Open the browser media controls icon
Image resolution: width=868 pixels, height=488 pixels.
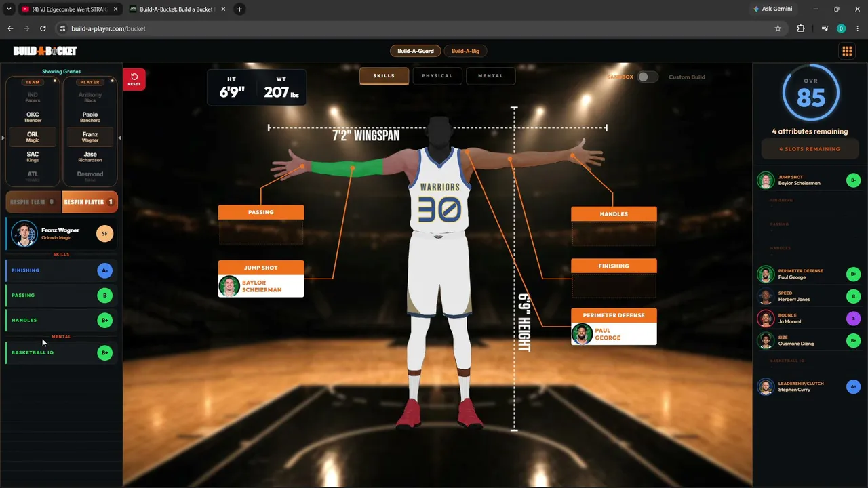(x=825, y=28)
